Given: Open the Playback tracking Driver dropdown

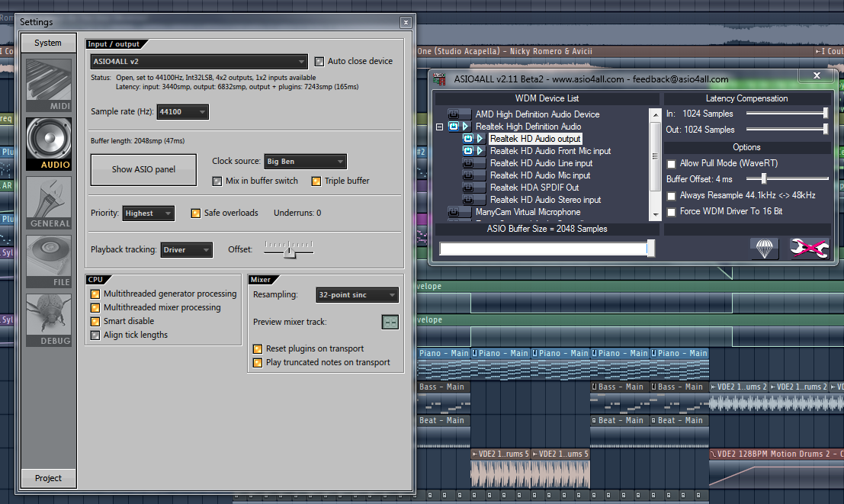Looking at the screenshot, I should pyautogui.click(x=186, y=250).
